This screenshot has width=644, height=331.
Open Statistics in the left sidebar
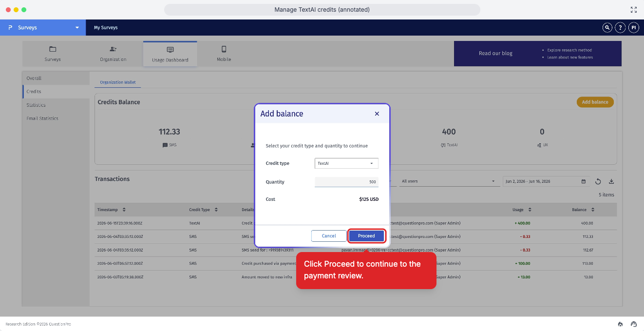pyautogui.click(x=56, y=105)
